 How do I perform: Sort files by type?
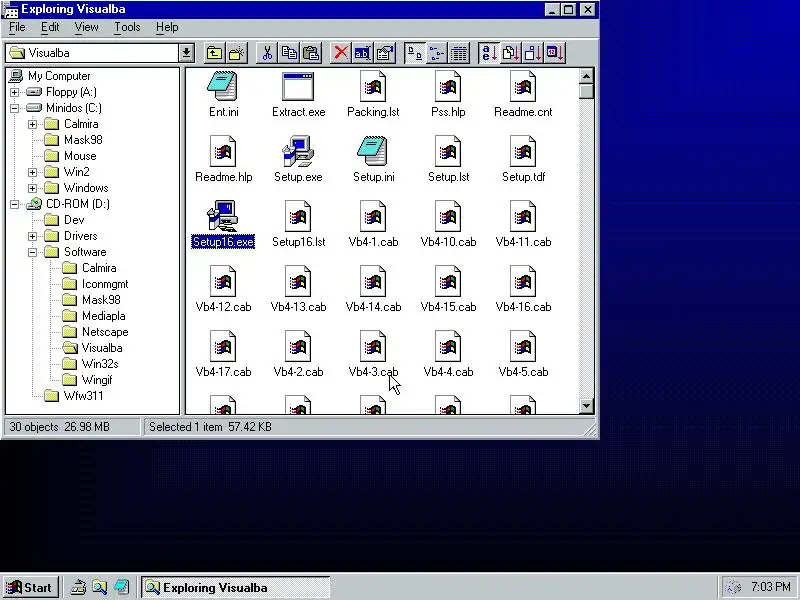(x=511, y=53)
